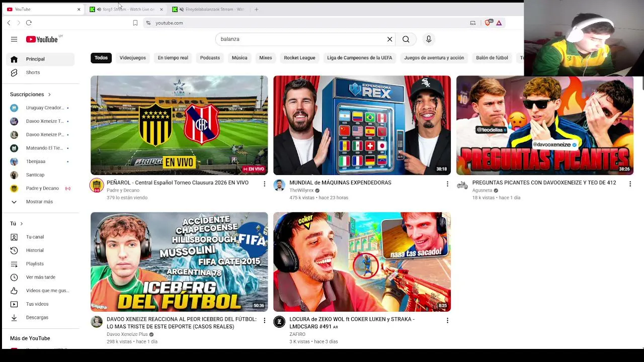
Task: Close the YouTube browser tab
Action: (78, 9)
